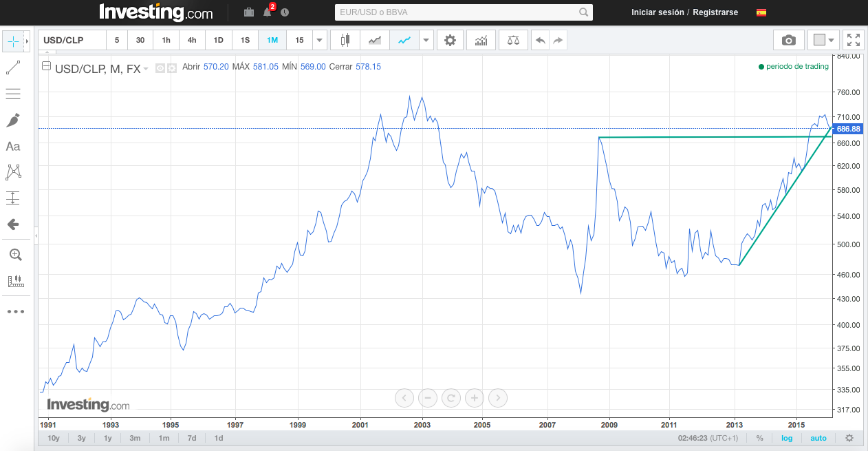Open the chart style dropdown arrow
Screen dimensions: 868x451
coord(426,41)
